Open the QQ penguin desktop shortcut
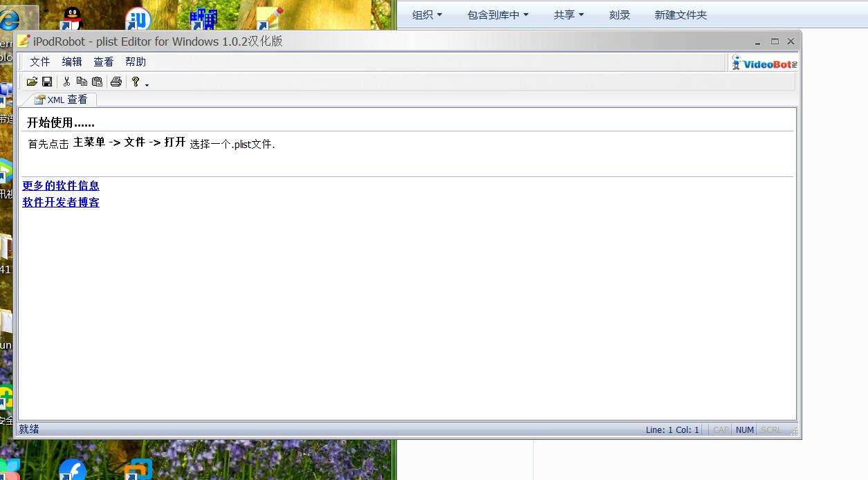The image size is (868, 480). [x=71, y=19]
